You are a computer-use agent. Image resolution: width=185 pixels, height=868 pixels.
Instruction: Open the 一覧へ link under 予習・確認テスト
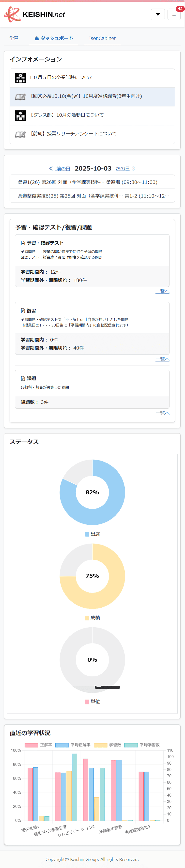pyautogui.click(x=162, y=292)
